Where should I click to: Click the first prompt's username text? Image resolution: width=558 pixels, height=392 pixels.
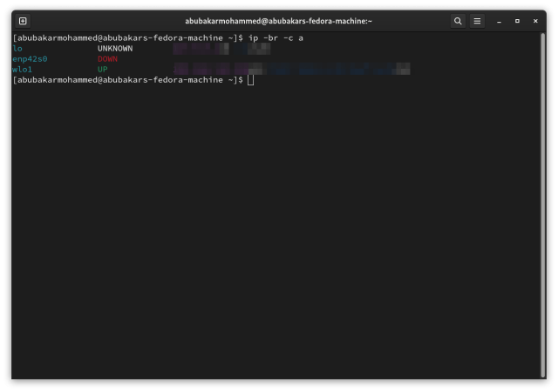pos(55,38)
